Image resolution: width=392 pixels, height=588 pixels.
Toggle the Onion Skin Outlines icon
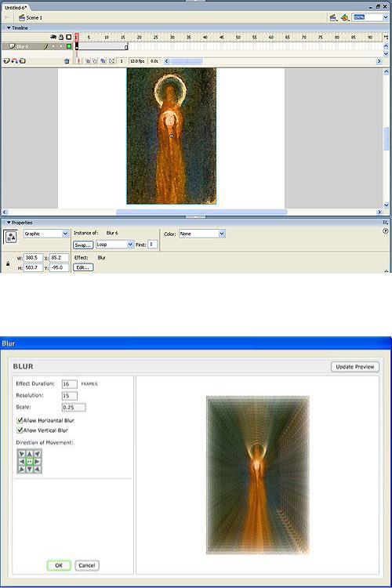pyautogui.click(x=95, y=60)
